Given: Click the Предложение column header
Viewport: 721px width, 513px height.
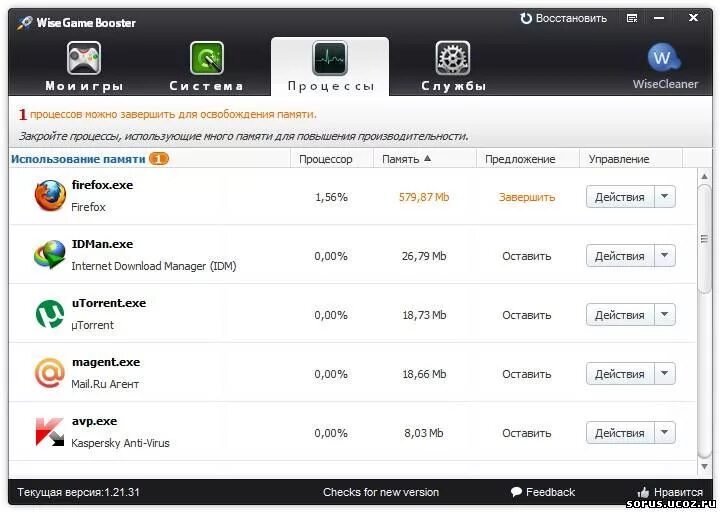Looking at the screenshot, I should [x=527, y=159].
